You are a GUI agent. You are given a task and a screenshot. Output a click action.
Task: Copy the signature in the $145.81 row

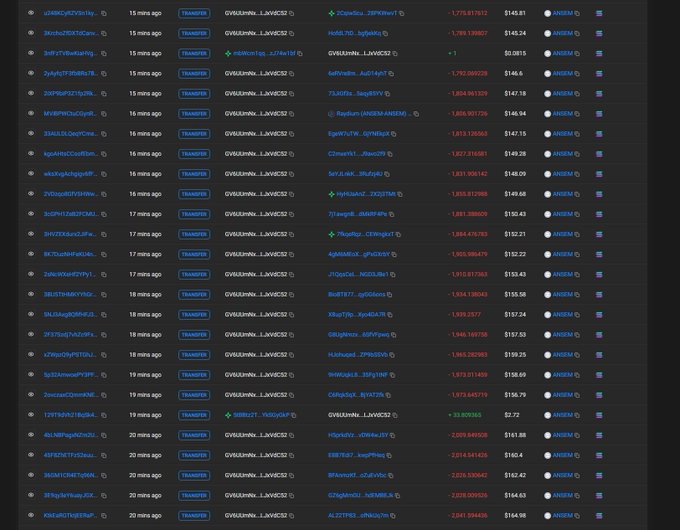click(x=104, y=13)
